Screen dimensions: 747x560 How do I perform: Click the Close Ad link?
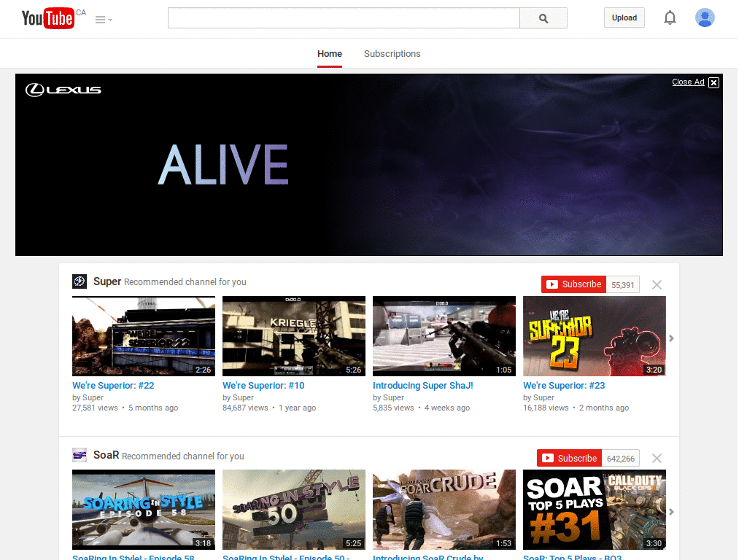(x=688, y=82)
